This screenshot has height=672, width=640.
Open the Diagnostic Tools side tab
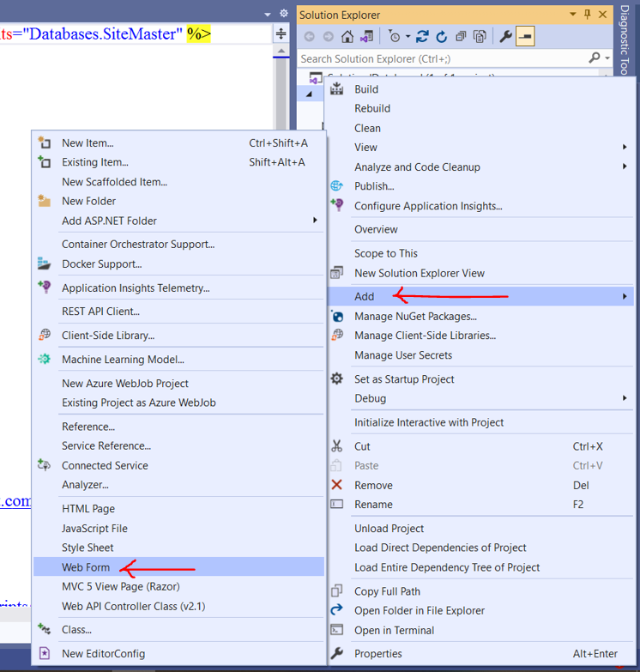(x=625, y=39)
